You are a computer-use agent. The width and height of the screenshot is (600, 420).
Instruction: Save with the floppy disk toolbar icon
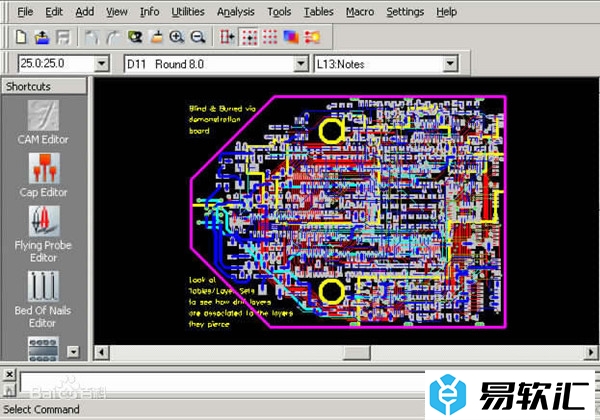tap(63, 37)
